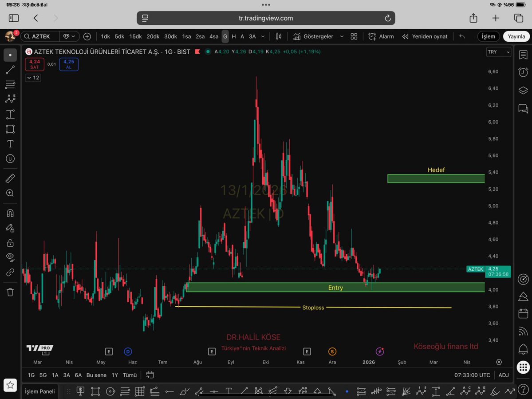Expand indicator favorites dropdown arrow
The width and height of the screenshot is (532, 399).
tap(342, 36)
